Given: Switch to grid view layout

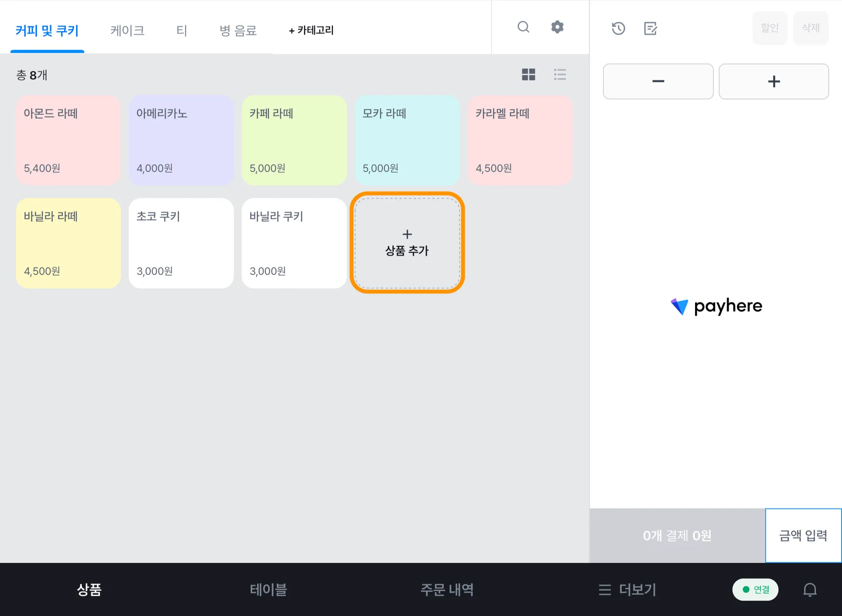Looking at the screenshot, I should coord(528,75).
